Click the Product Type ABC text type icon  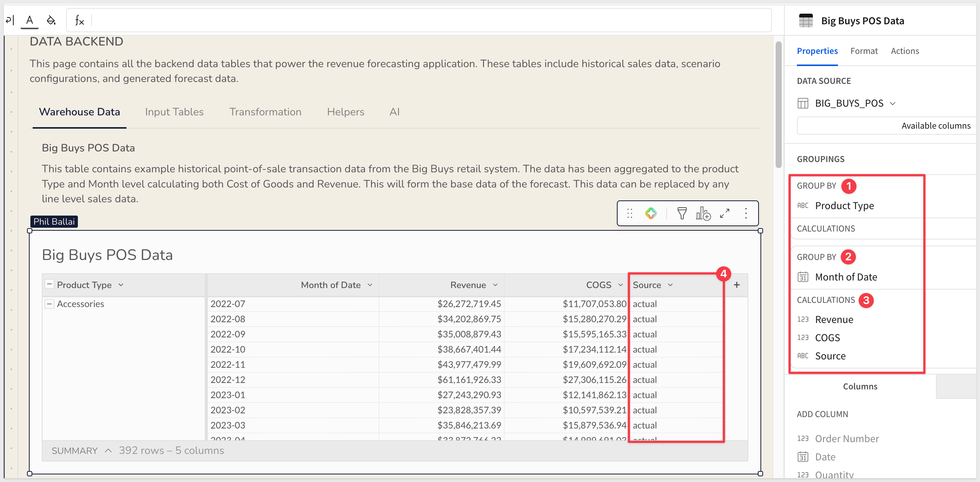point(803,206)
